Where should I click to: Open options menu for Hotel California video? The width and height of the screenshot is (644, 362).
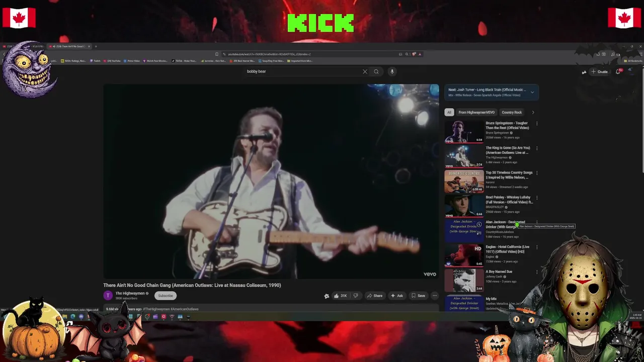coord(537,247)
